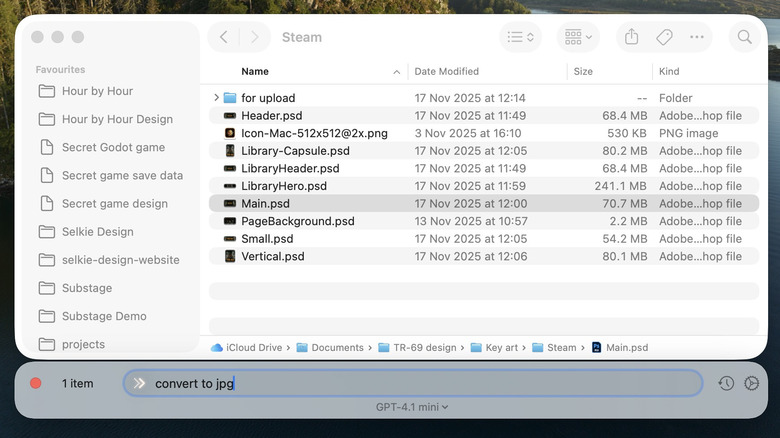Open Secret Godot game in sidebar

(x=101, y=147)
